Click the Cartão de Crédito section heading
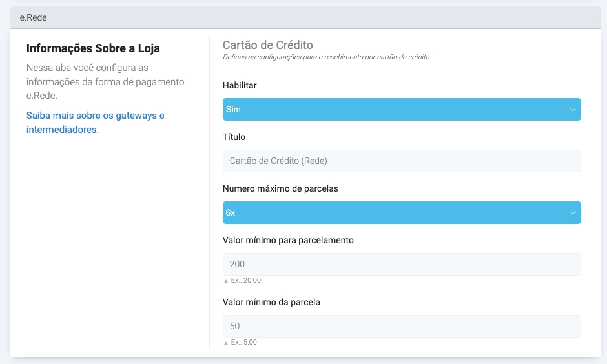 tap(268, 45)
